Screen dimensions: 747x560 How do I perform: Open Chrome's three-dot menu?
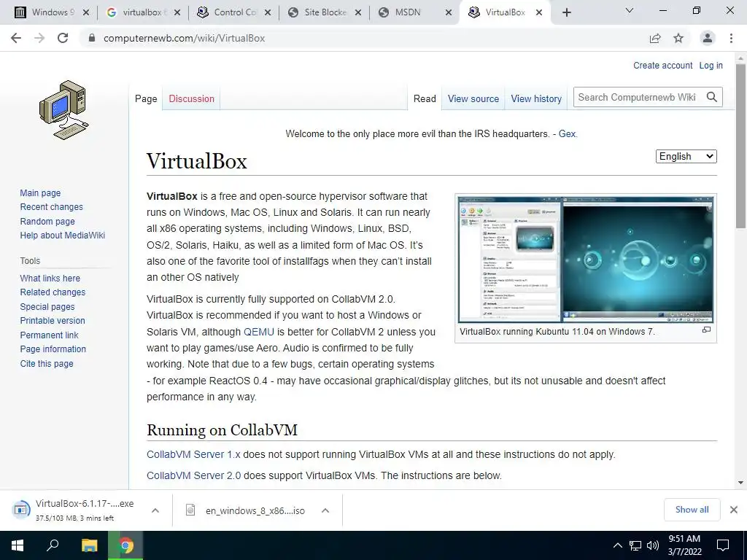tap(731, 38)
